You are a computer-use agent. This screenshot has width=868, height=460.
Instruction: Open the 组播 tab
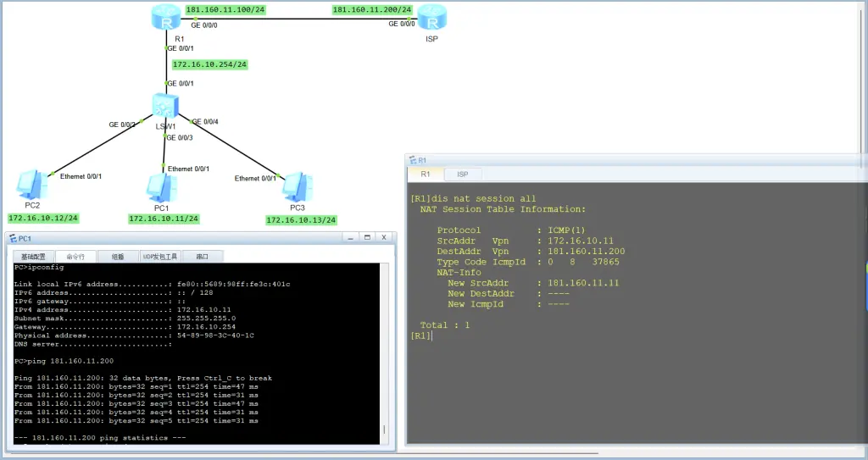(117, 256)
